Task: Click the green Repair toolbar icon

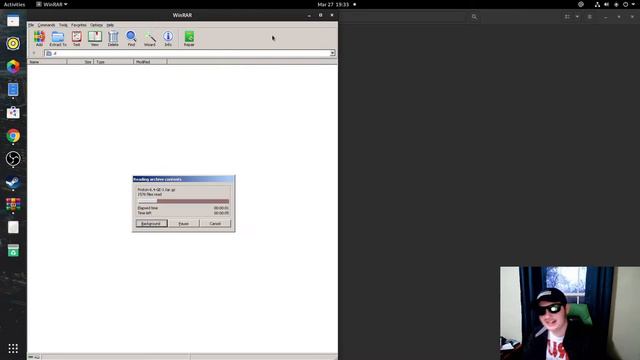Action: click(189, 38)
